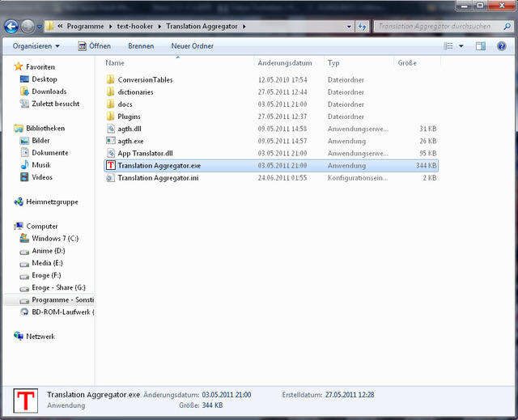Click Änderungsdatum value in details pane
Image resolution: width=518 pixels, height=420 pixels.
pyautogui.click(x=227, y=395)
